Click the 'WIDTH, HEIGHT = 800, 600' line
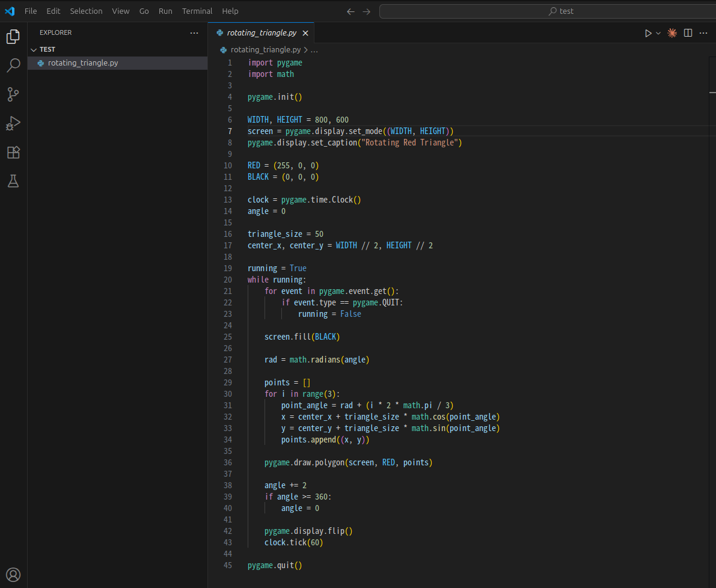The image size is (716, 588). point(298,120)
